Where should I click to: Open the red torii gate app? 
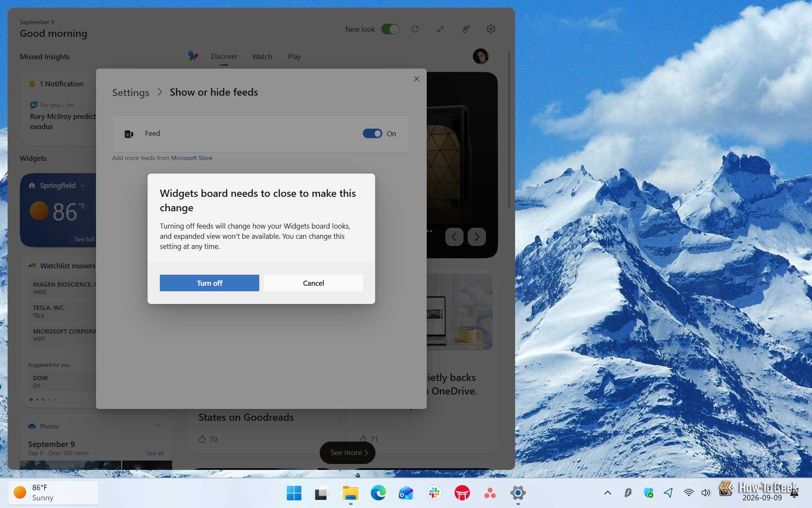pyautogui.click(x=462, y=493)
